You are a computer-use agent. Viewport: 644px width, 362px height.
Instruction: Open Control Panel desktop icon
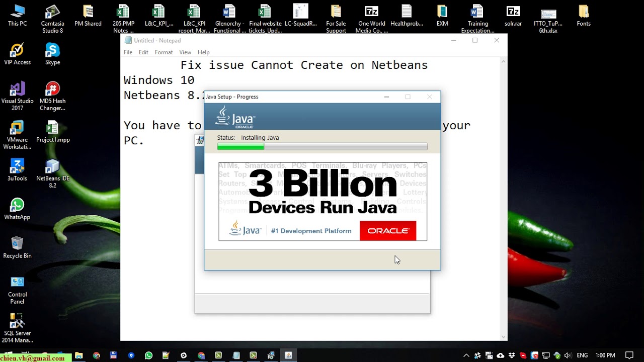(17, 290)
